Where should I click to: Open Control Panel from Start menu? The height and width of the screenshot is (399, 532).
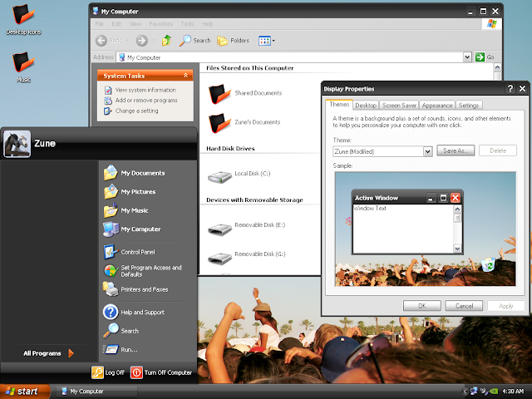130,252
